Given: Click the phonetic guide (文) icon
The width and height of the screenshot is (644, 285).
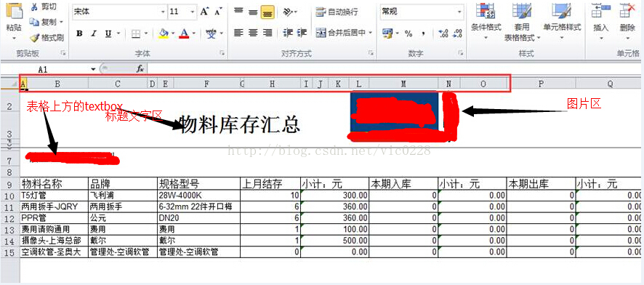Looking at the screenshot, I should click(x=211, y=33).
